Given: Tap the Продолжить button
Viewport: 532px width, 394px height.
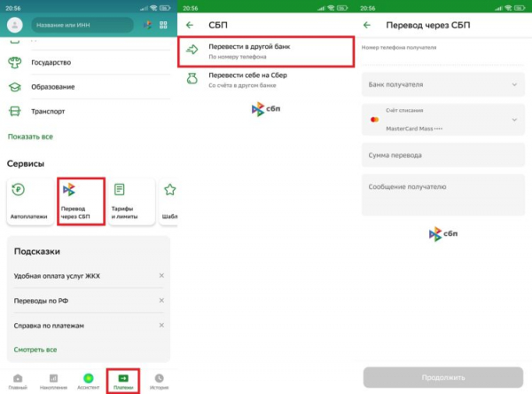Looking at the screenshot, I should (x=443, y=377).
